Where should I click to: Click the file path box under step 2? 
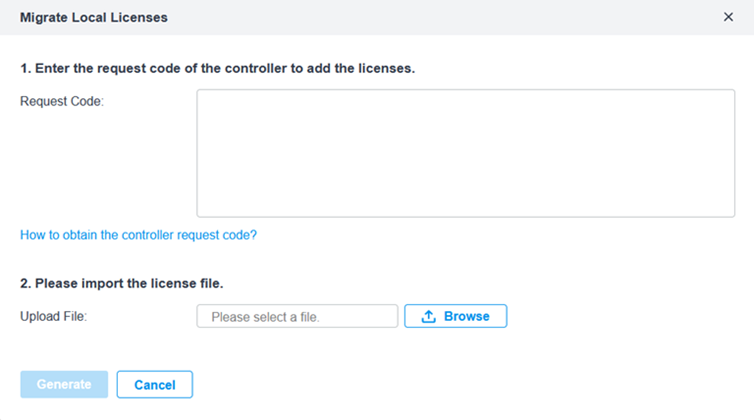[x=297, y=316]
